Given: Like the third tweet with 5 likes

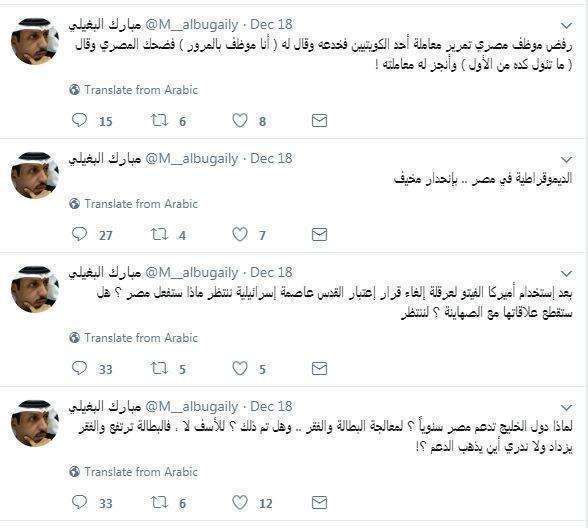Looking at the screenshot, I should tap(240, 368).
